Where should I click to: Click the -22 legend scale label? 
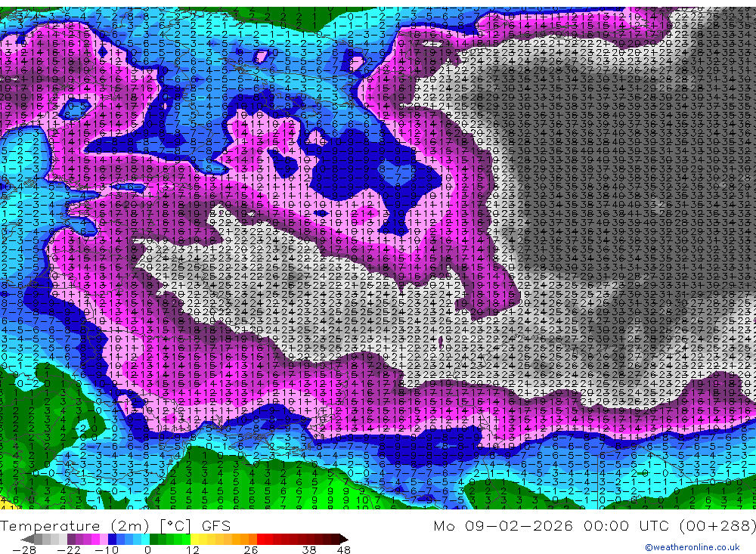[69, 549]
